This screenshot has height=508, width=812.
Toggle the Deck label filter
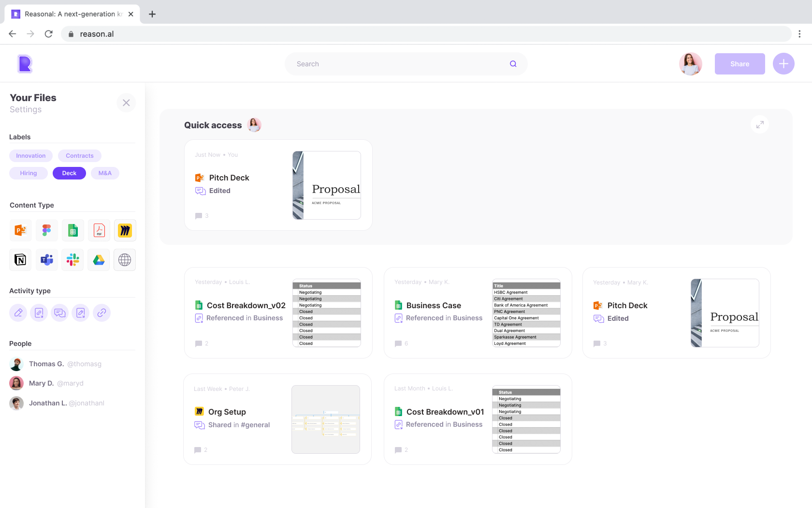click(x=69, y=173)
